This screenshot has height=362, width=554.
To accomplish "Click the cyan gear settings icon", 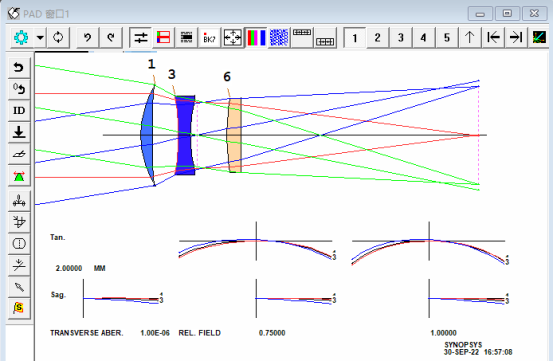I will (21, 37).
